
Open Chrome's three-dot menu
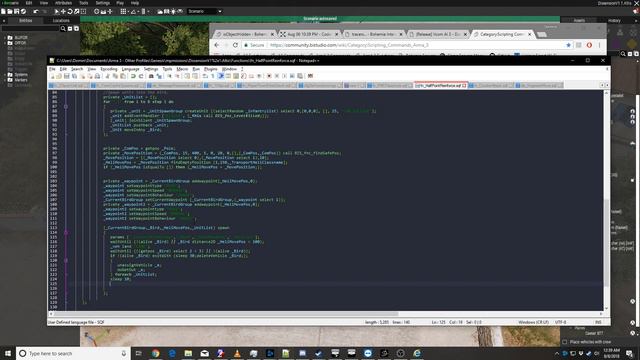pos(599,45)
